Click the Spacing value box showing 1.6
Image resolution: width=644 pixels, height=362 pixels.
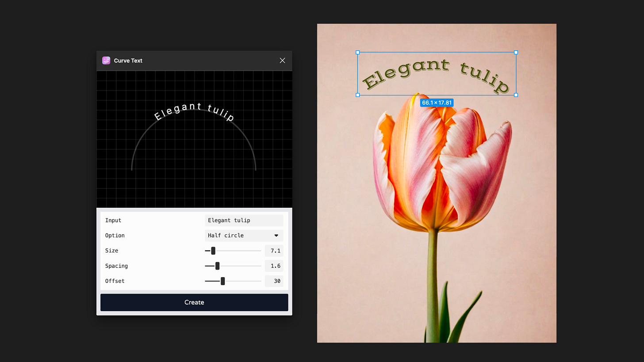tap(274, 266)
